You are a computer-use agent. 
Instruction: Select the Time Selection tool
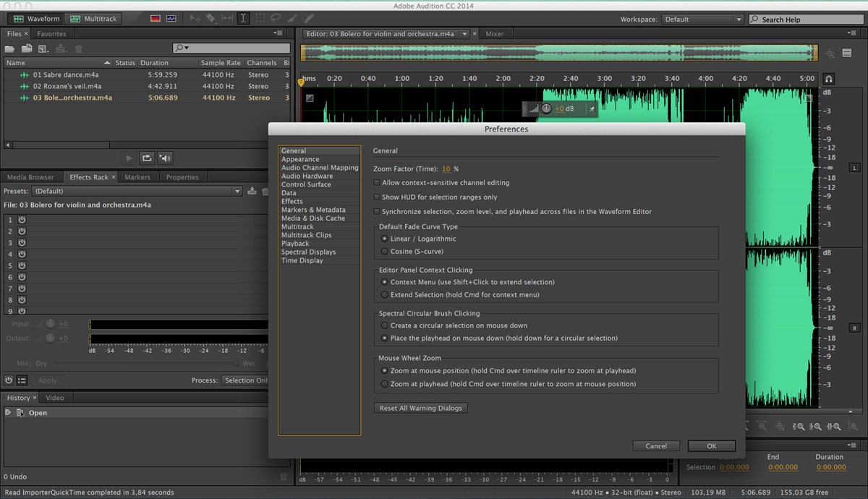[x=243, y=19]
